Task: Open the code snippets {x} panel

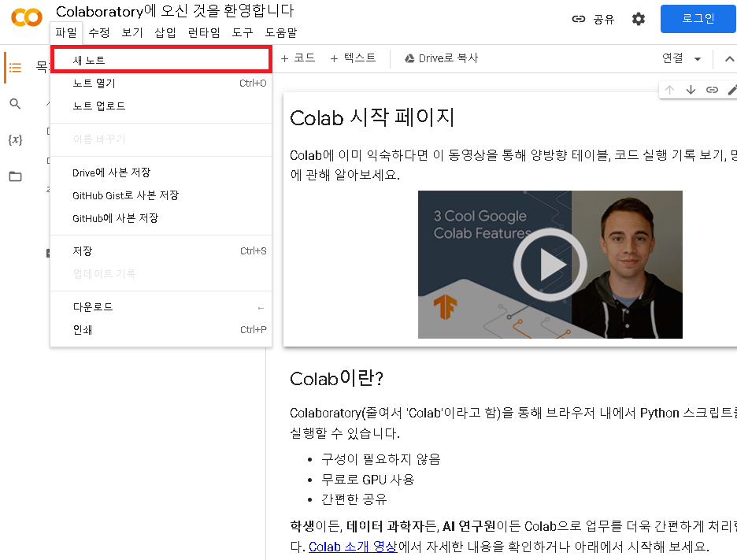Action: (x=14, y=140)
